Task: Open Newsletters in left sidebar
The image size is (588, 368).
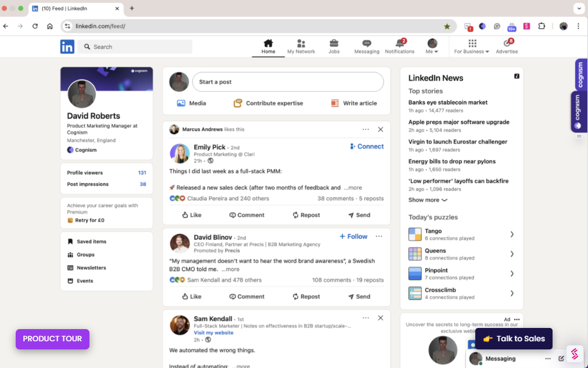Action: click(87, 268)
